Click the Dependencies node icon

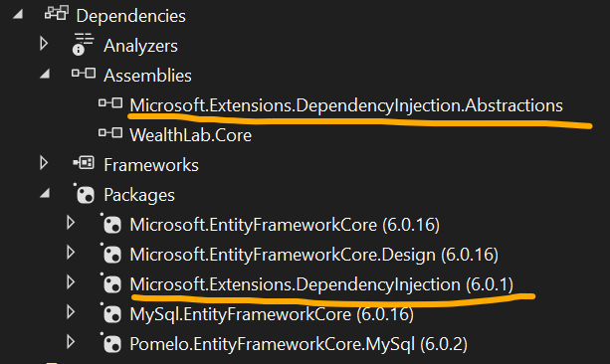tap(57, 13)
